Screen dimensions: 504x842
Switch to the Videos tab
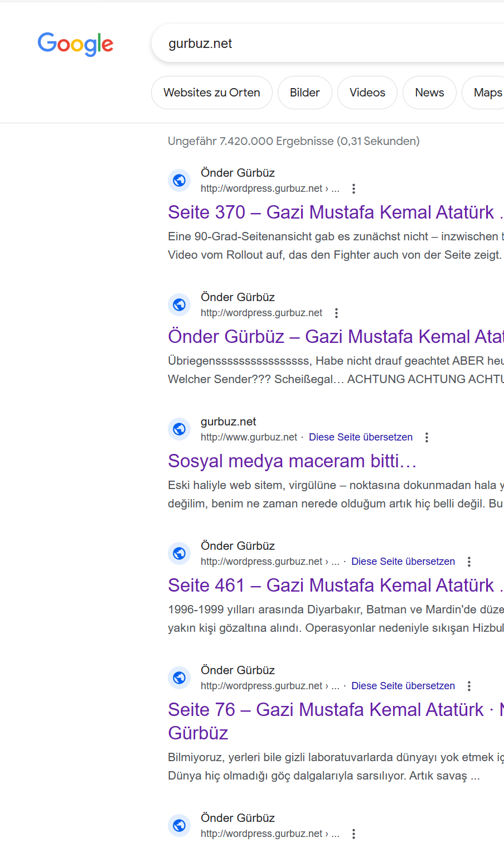click(x=367, y=93)
